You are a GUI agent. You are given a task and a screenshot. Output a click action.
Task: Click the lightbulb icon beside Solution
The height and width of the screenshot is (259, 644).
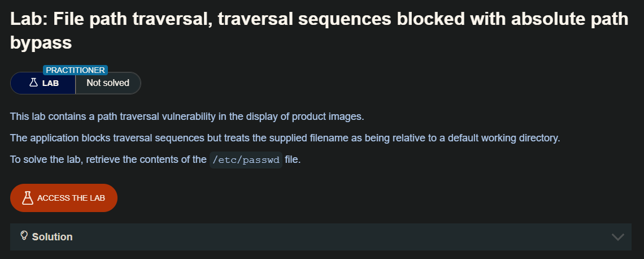pos(24,236)
